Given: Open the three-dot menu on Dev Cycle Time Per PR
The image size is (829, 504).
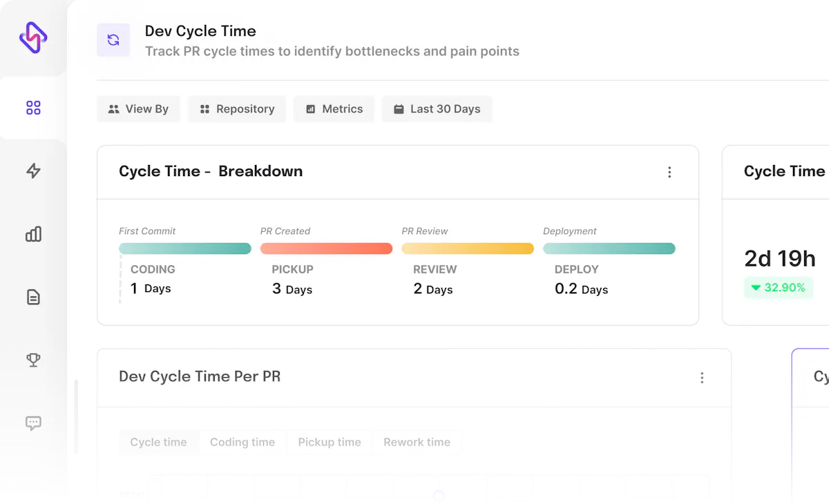Looking at the screenshot, I should (x=702, y=378).
